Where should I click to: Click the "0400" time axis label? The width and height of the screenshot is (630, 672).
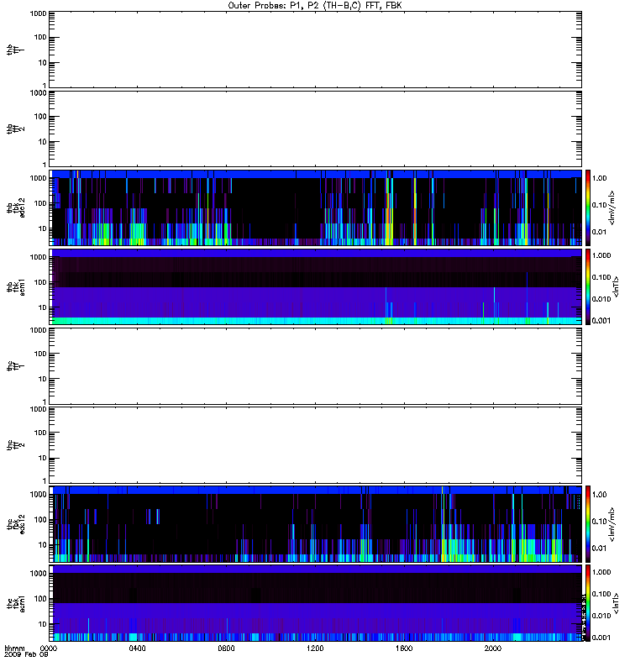pyautogui.click(x=137, y=648)
